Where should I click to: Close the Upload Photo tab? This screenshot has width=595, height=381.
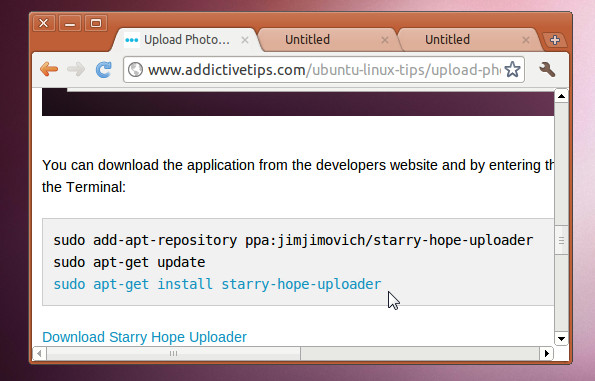(245, 40)
